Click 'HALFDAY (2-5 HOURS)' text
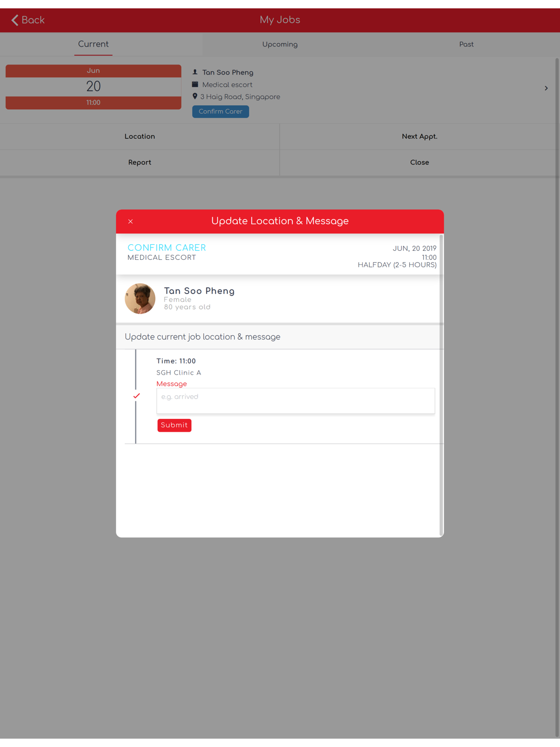560x747 pixels. [x=397, y=265]
